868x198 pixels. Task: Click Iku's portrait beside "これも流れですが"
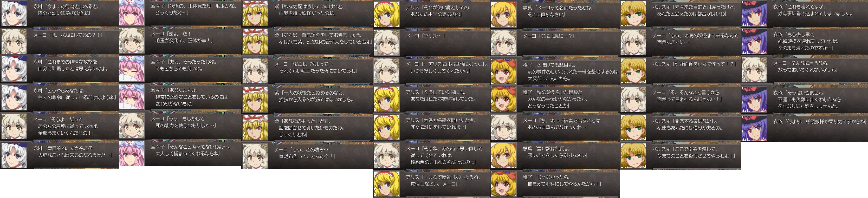754,14
